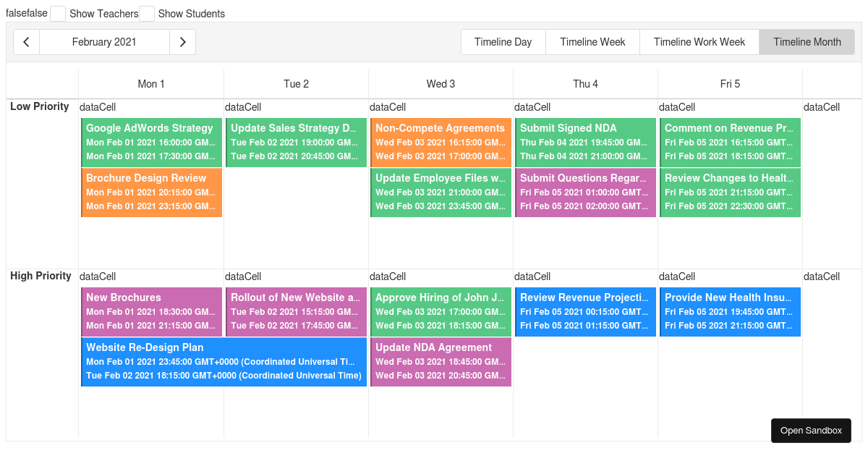This screenshot has height=456, width=868.
Task: Navigate to the previous month
Action: tap(26, 41)
